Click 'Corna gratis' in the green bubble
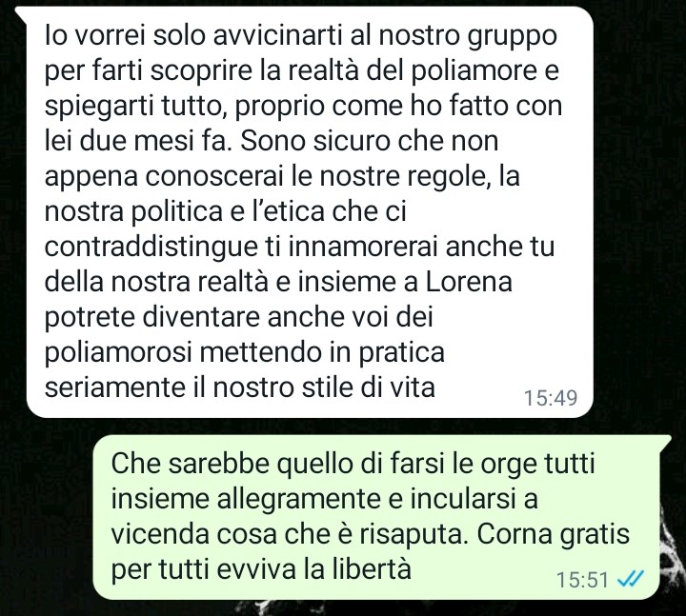686x616 pixels. (x=553, y=534)
